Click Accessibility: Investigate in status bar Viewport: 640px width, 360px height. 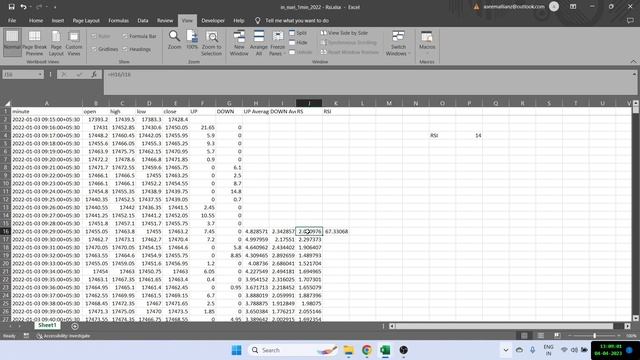point(63,336)
